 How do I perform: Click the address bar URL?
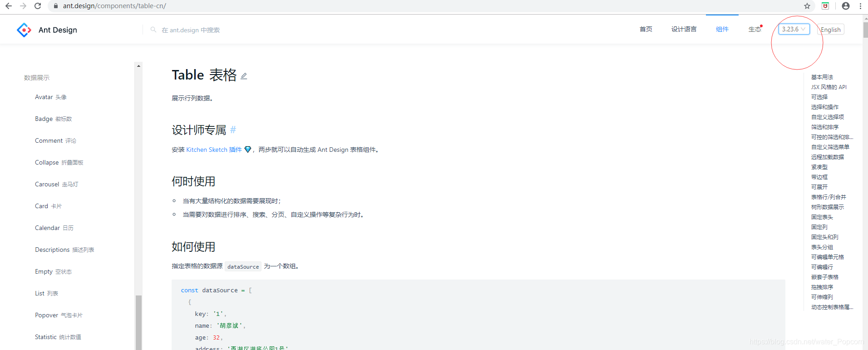(x=114, y=6)
